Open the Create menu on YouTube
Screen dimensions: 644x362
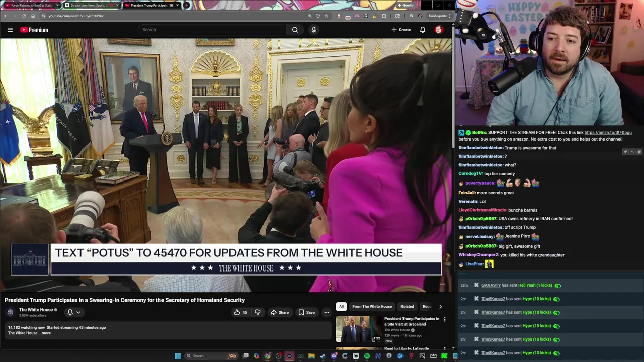pyautogui.click(x=401, y=30)
